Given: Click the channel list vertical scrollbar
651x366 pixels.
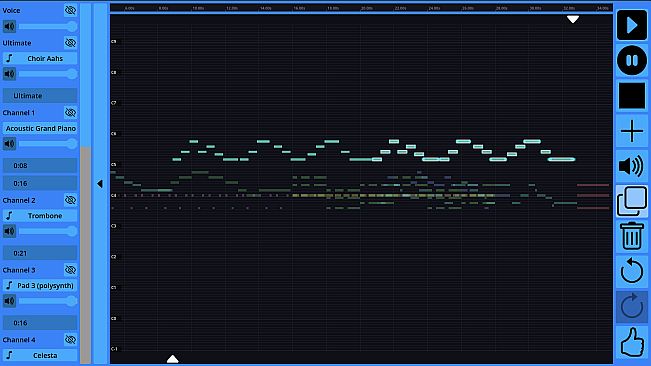Looking at the screenshot, I should pyautogui.click(x=86, y=254).
